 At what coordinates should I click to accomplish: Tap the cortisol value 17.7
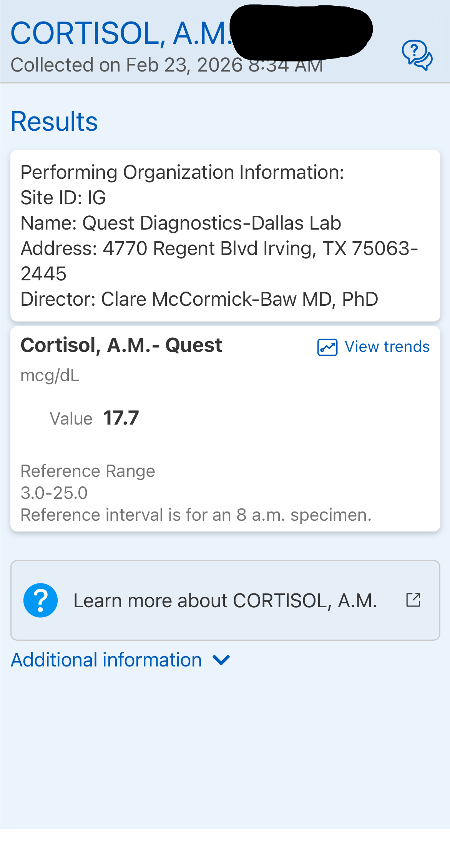pyautogui.click(x=121, y=418)
